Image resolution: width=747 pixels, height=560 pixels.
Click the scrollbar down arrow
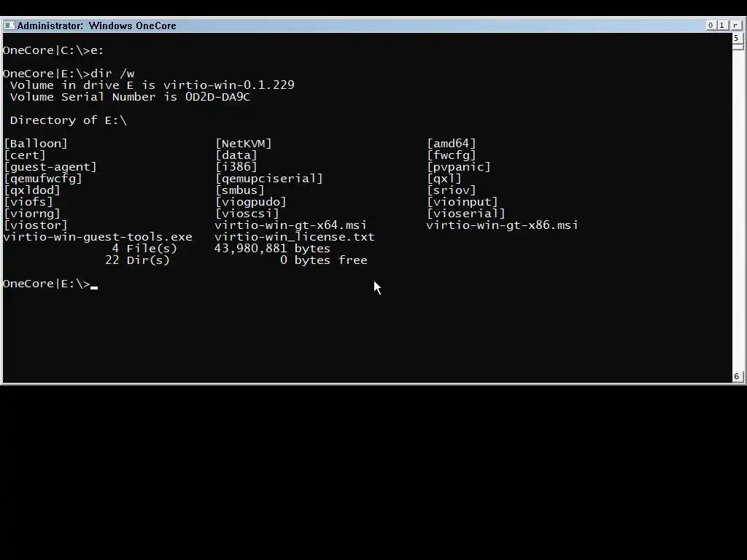(x=737, y=376)
